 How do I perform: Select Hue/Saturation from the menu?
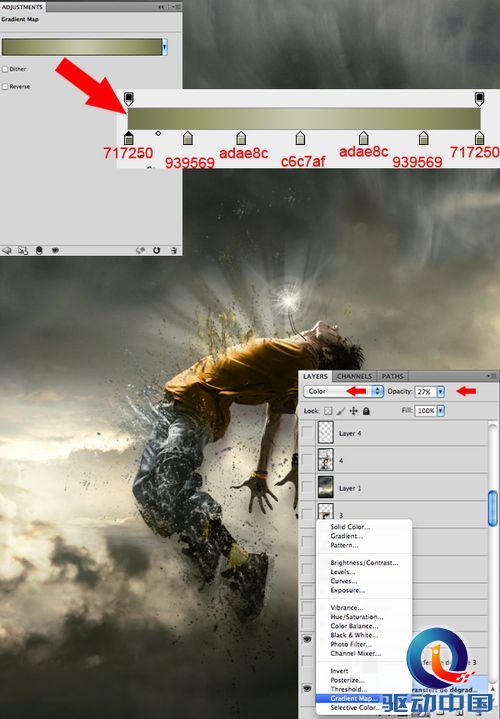point(356,617)
